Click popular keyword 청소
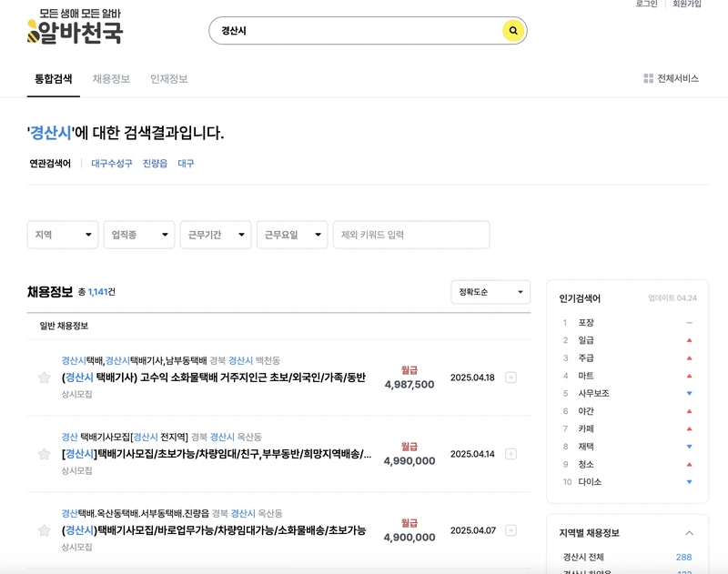 (586, 464)
